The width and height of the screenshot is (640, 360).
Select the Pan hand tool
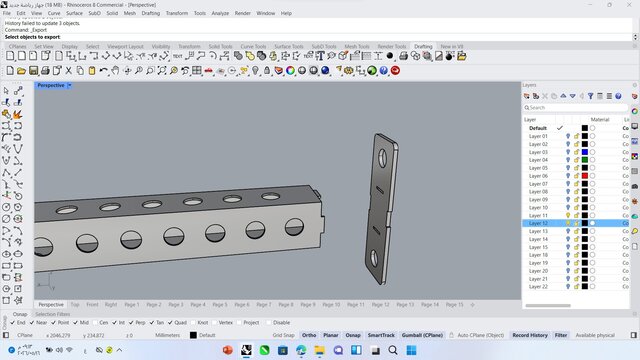click(116, 71)
